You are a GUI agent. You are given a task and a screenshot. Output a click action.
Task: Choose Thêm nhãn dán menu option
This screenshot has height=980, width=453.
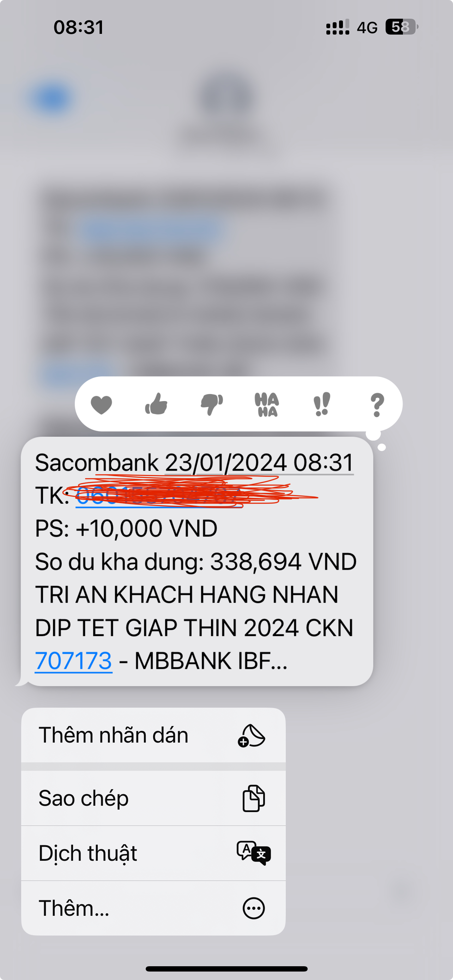tap(153, 735)
